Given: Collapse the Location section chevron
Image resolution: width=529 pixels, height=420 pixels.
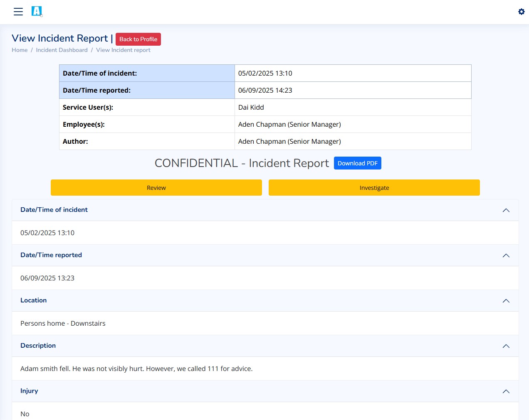Looking at the screenshot, I should [506, 301].
